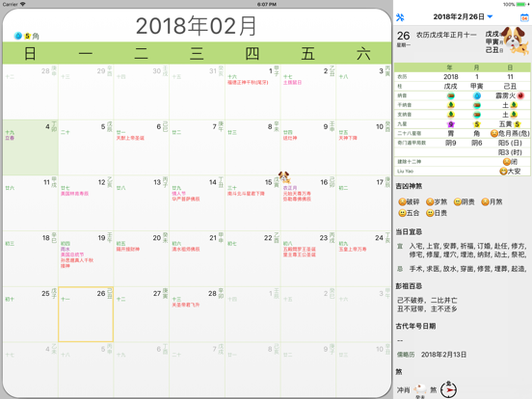532x399 pixels.
Task: Tap the 彭祖百忌 heading
Action: click(x=409, y=286)
